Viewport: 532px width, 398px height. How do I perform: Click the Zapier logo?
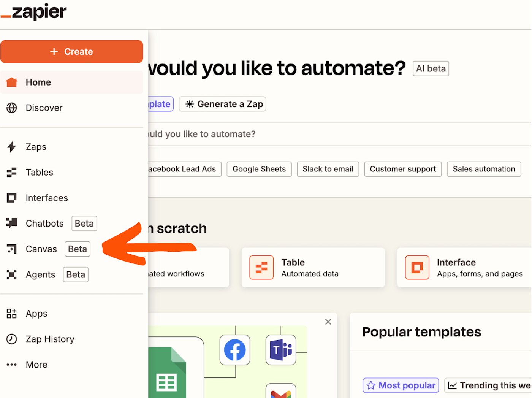(33, 11)
